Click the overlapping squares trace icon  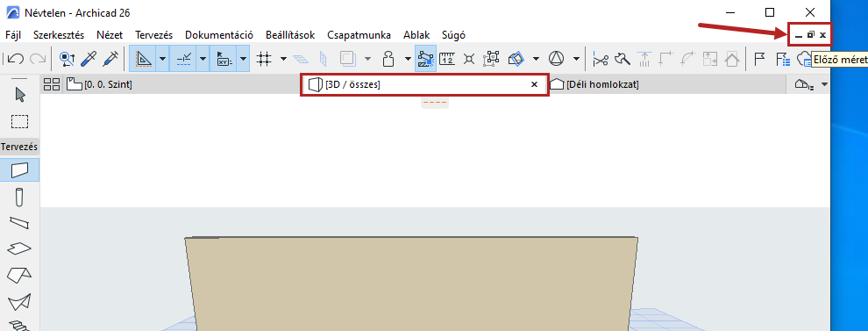click(x=348, y=58)
